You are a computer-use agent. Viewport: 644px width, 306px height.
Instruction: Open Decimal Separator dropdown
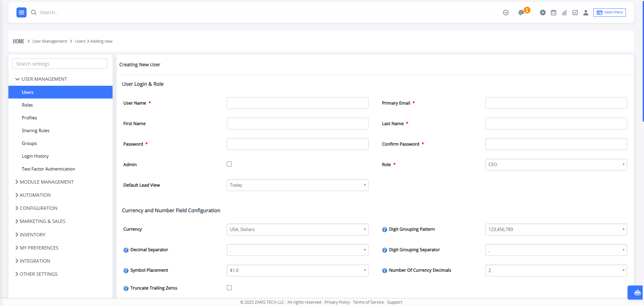(x=297, y=250)
